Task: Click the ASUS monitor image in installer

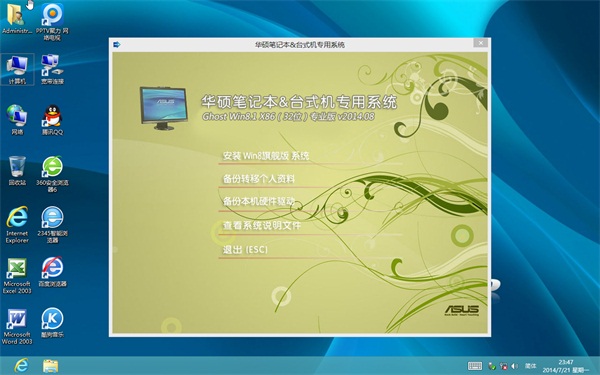Action: 164,108
